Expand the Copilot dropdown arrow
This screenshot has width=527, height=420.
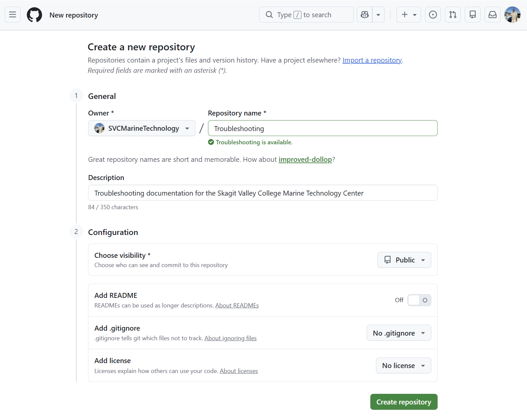pos(378,15)
